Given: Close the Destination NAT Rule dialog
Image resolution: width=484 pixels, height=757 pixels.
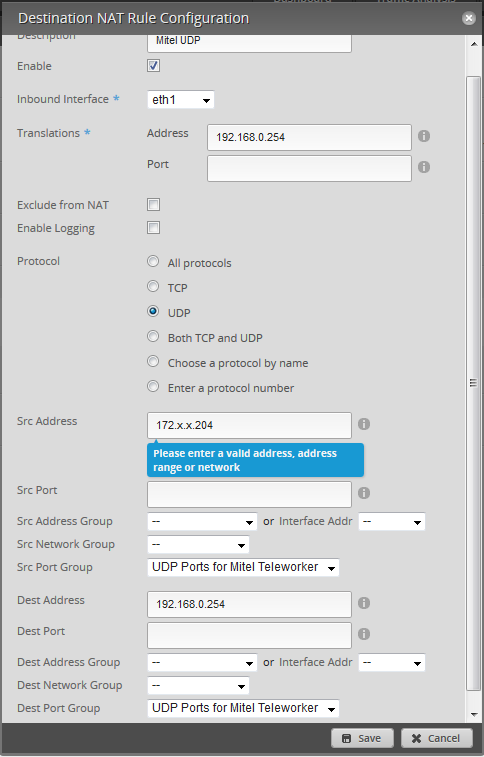Looking at the screenshot, I should click(468, 18).
